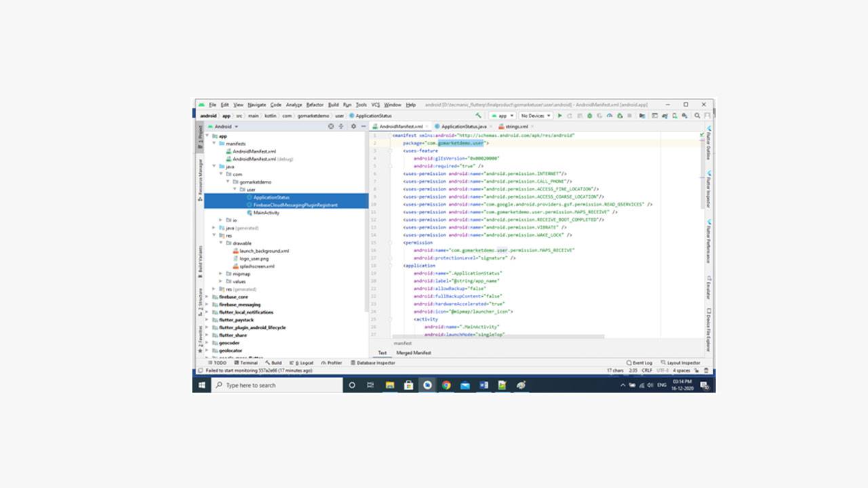868x488 pixels.
Task: Open Search Everywhere magnifier icon
Action: (697, 116)
